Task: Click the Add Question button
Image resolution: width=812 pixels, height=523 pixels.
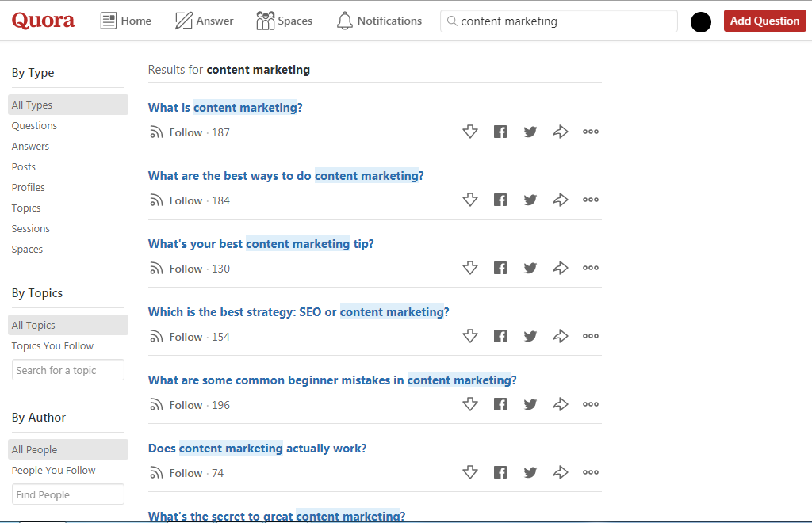Action: pyautogui.click(x=764, y=21)
